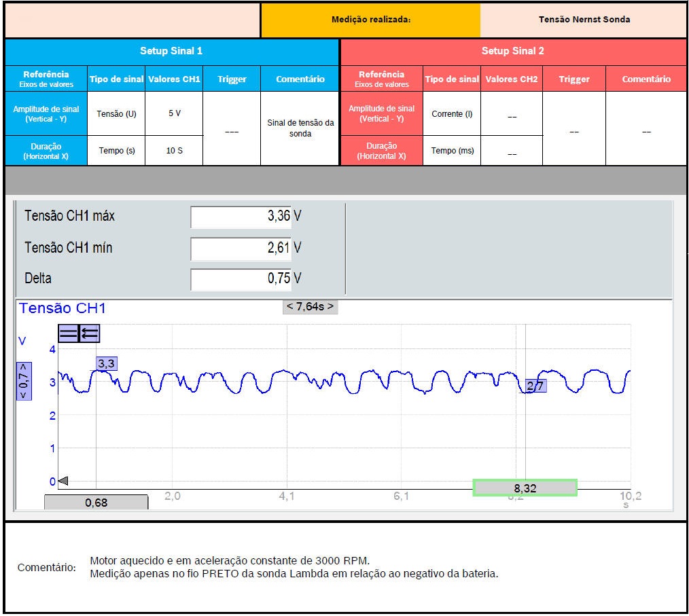Select the green 8,32 time cursor handle
689x616 pixels.
pos(525,488)
